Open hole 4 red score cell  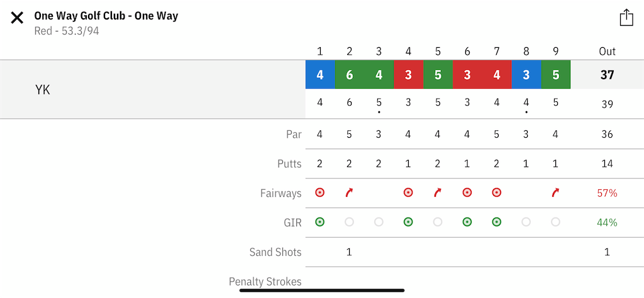click(x=408, y=75)
